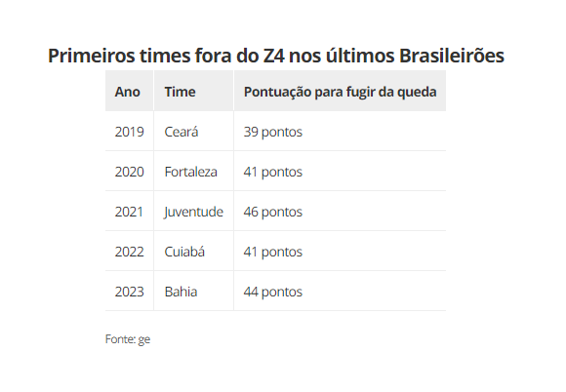Select the 2023 year cell
Image resolution: width=566 pixels, height=392 pixels.
[x=129, y=292]
